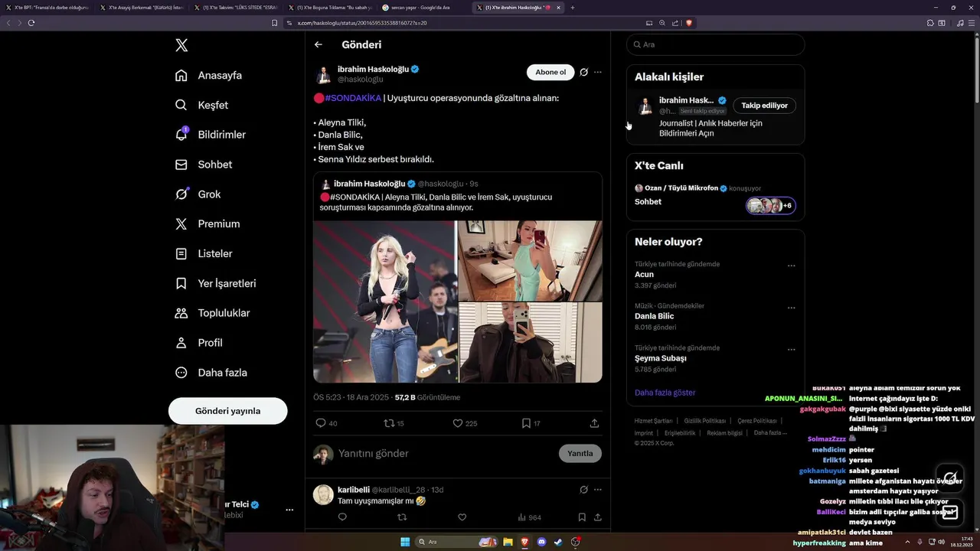Switch to sercan yaşar Google tab

coord(421,8)
